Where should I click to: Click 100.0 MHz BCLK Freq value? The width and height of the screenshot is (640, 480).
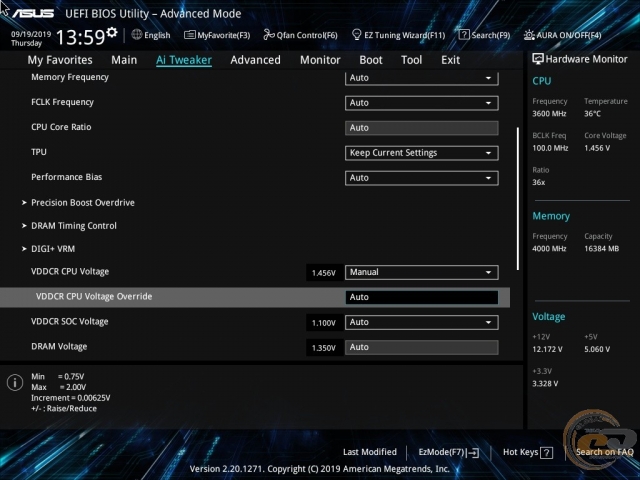click(550, 148)
